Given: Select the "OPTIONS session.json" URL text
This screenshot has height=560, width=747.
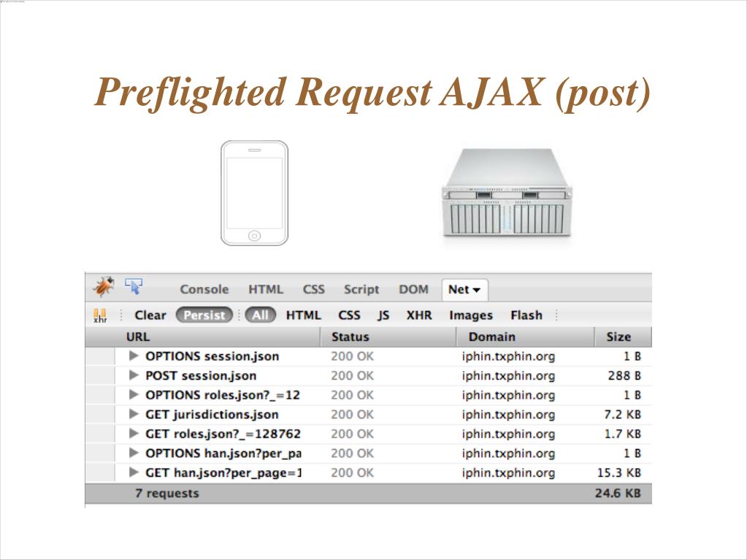Looking at the screenshot, I should [212, 356].
